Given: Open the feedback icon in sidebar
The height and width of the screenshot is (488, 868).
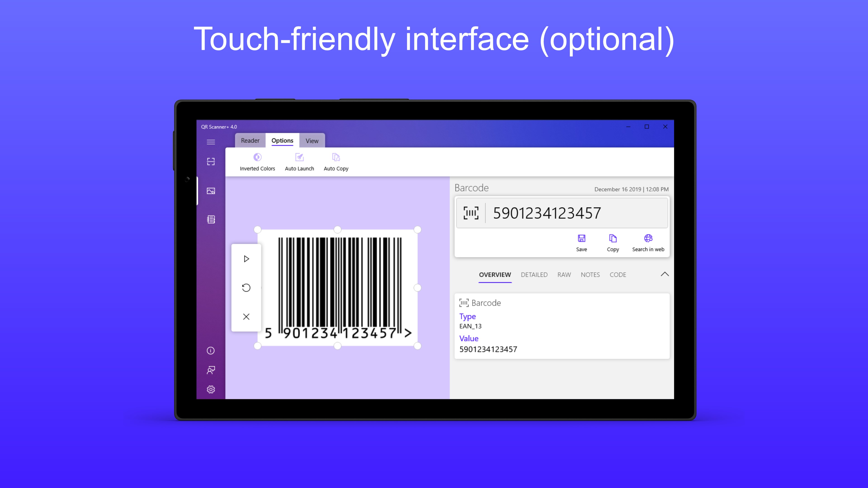Looking at the screenshot, I should (211, 370).
